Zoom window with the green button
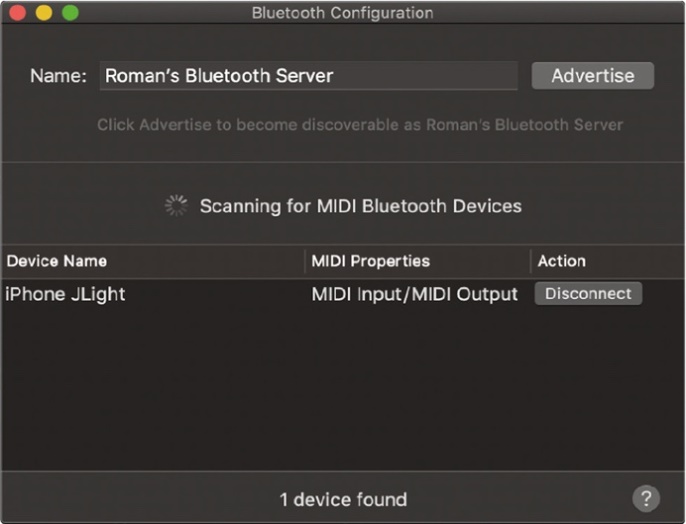The width and height of the screenshot is (686, 524). coord(70,13)
